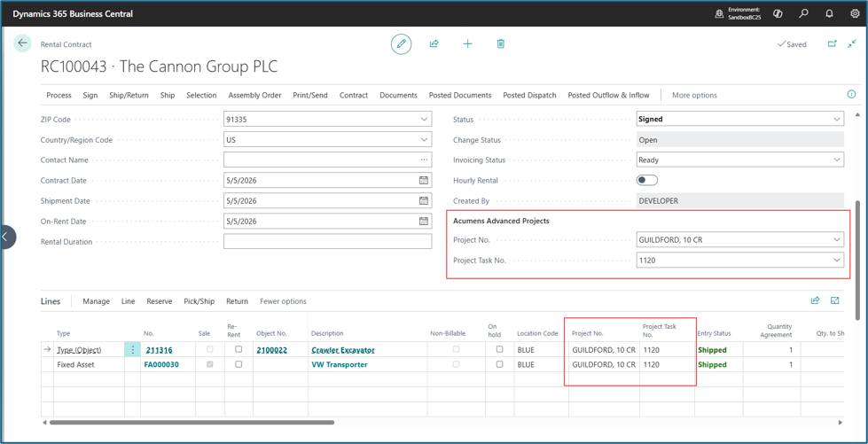Screen dimensions: 868x444
Task: Click More options in the action bar
Action: click(694, 95)
